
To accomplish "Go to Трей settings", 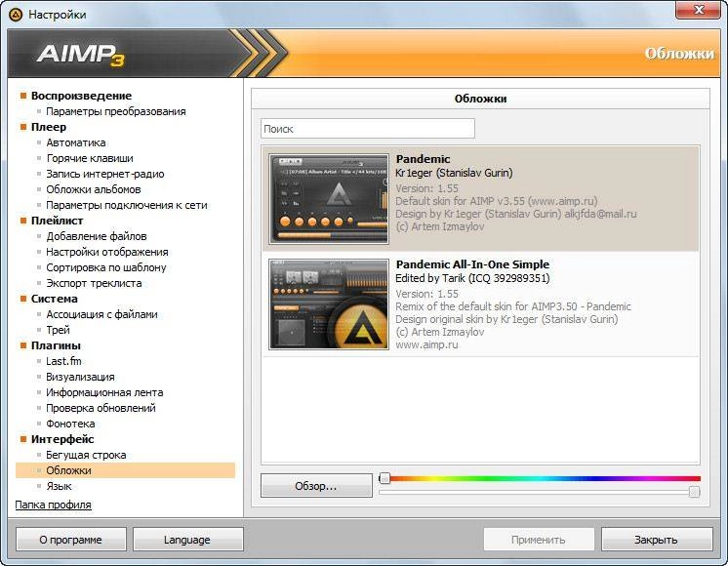I will pos(58,330).
